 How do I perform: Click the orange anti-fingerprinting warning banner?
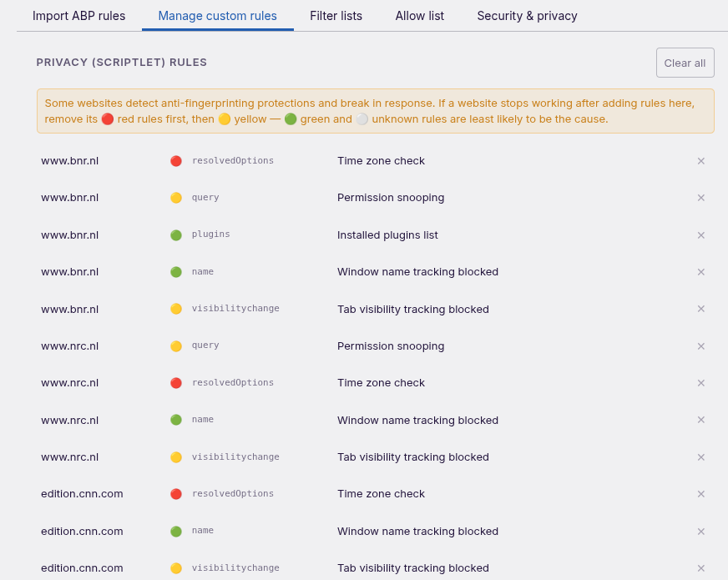(x=375, y=111)
